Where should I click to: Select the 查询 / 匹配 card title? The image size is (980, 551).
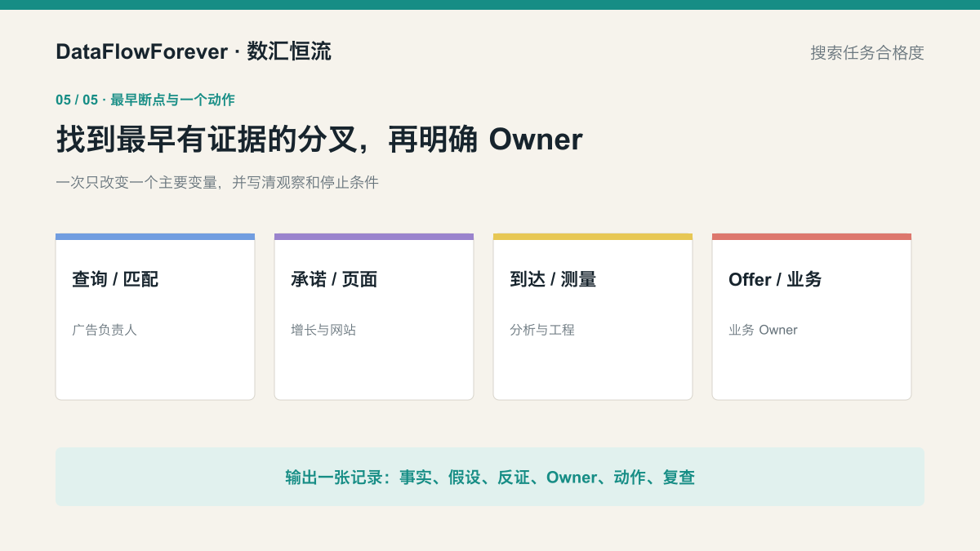click(x=115, y=279)
